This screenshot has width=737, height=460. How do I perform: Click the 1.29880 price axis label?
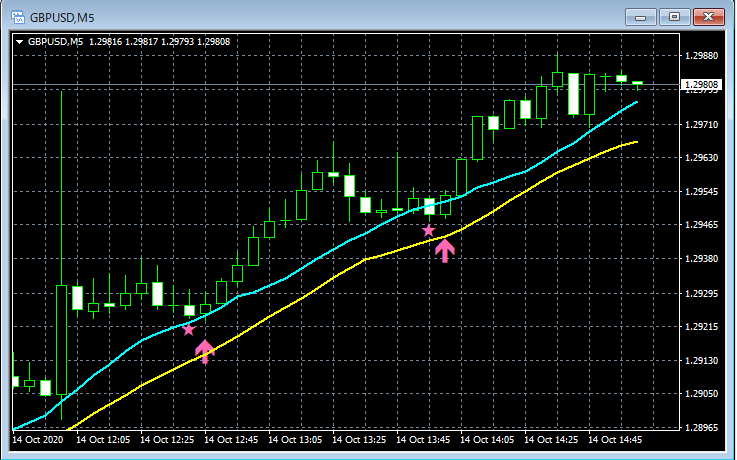pyautogui.click(x=702, y=55)
